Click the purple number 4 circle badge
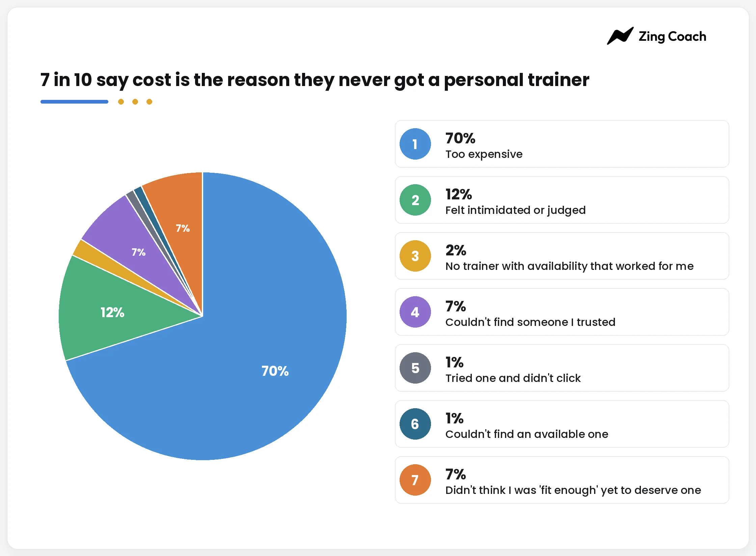Screen dimensions: 756x556 (x=415, y=312)
